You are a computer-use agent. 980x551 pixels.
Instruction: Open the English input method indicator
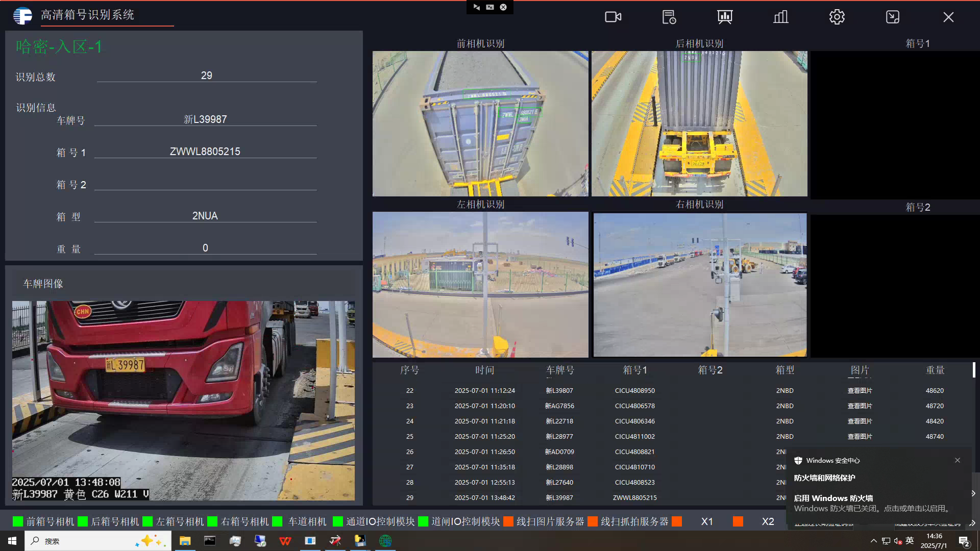[910, 541]
